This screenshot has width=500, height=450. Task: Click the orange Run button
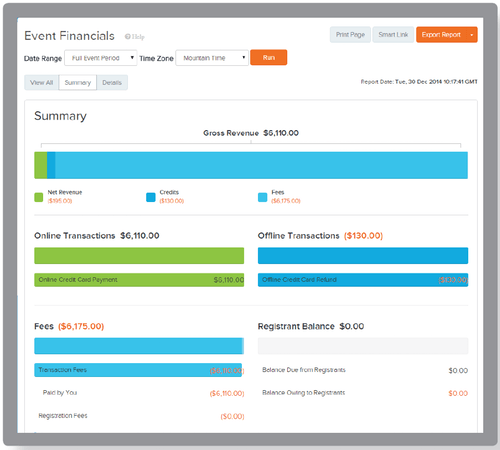[269, 57]
